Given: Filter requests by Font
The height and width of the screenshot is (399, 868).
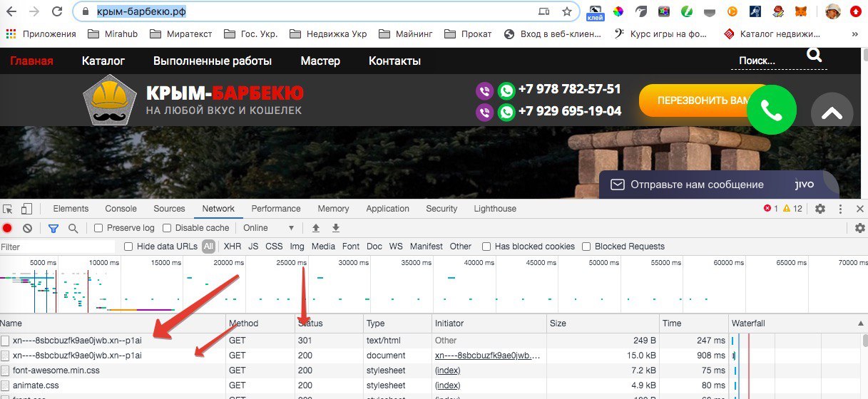Looking at the screenshot, I should coord(351,247).
